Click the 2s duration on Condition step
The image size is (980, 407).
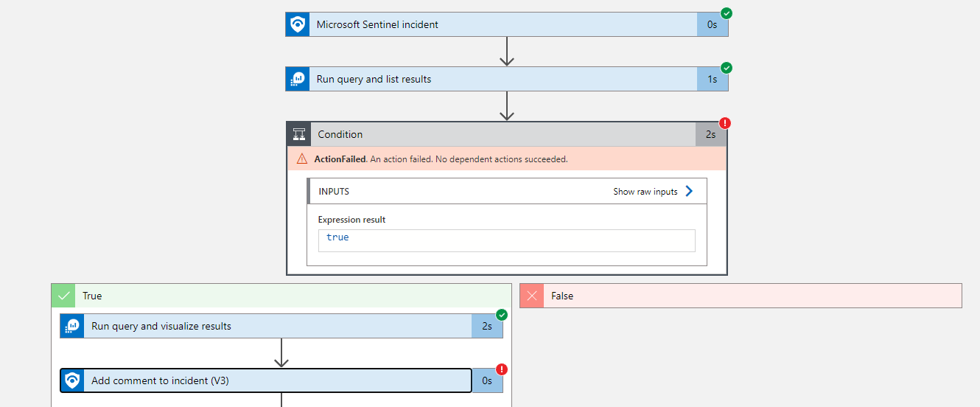[711, 134]
